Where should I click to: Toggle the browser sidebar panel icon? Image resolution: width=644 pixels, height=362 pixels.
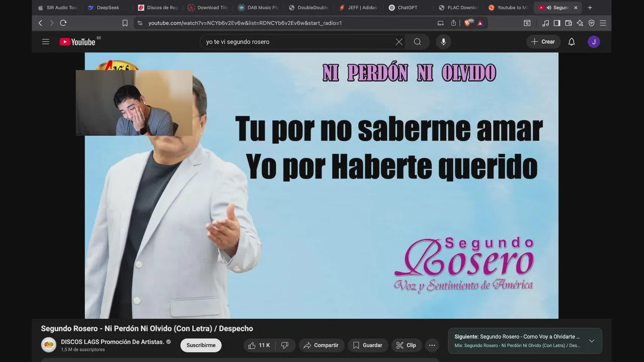557,23
